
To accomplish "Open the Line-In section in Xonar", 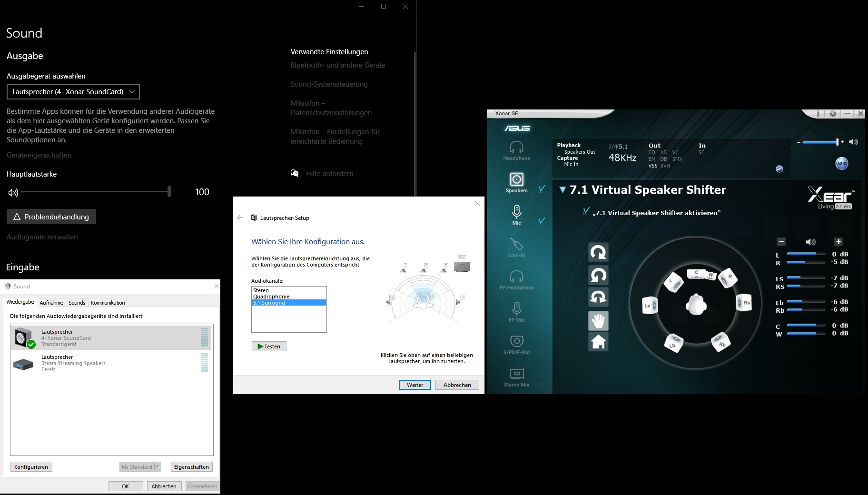I will click(516, 244).
